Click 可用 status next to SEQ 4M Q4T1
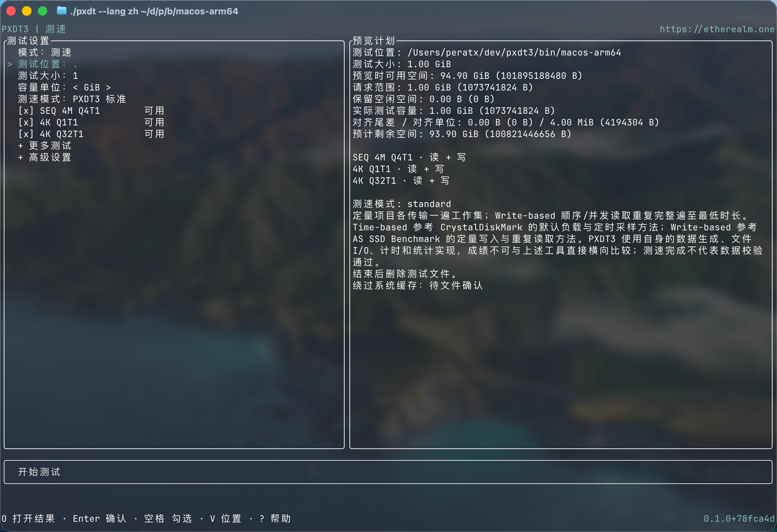Image resolution: width=777 pixels, height=532 pixels. tap(154, 111)
